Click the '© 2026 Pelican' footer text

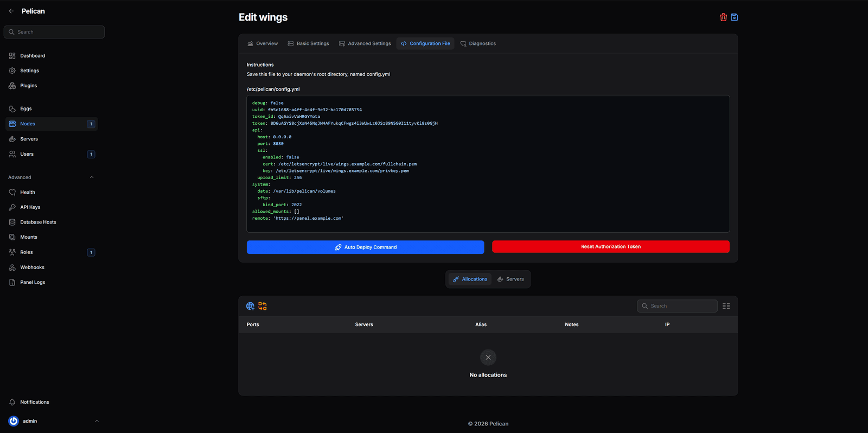click(488, 424)
